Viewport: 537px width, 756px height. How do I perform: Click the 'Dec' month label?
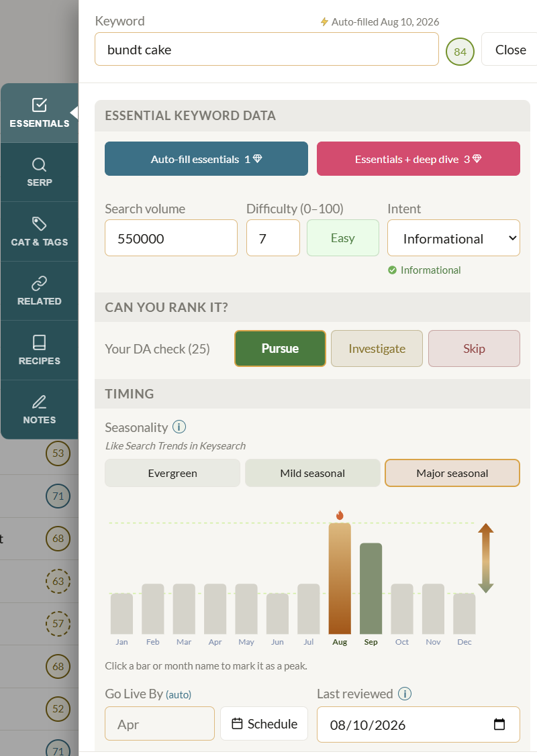click(464, 642)
